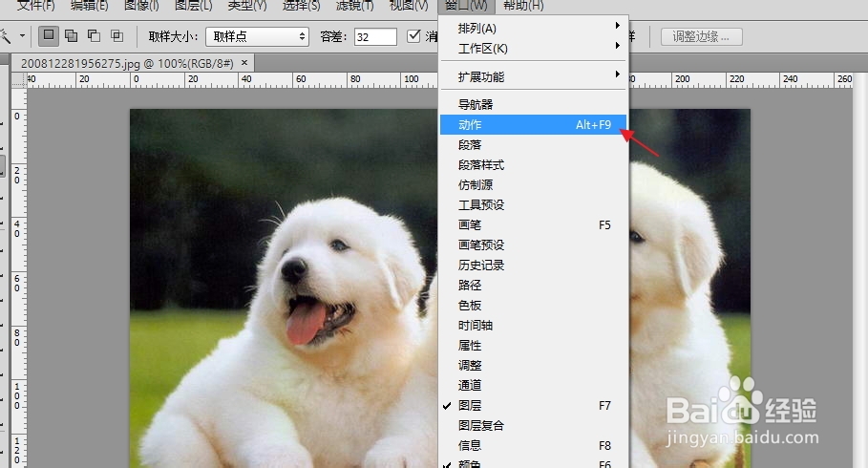
Task: Select the New selection mode icon
Action: 49,36
